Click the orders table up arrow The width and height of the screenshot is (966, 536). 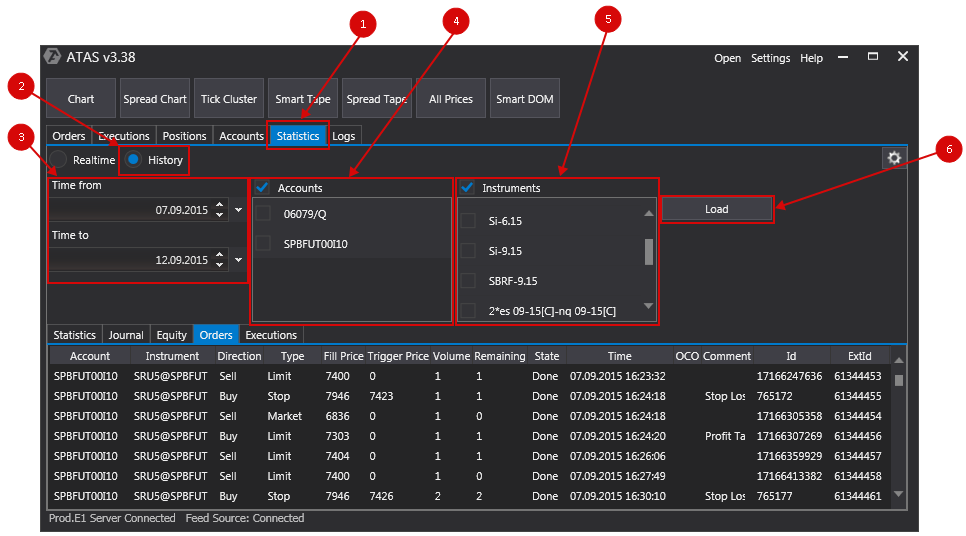coord(899,360)
